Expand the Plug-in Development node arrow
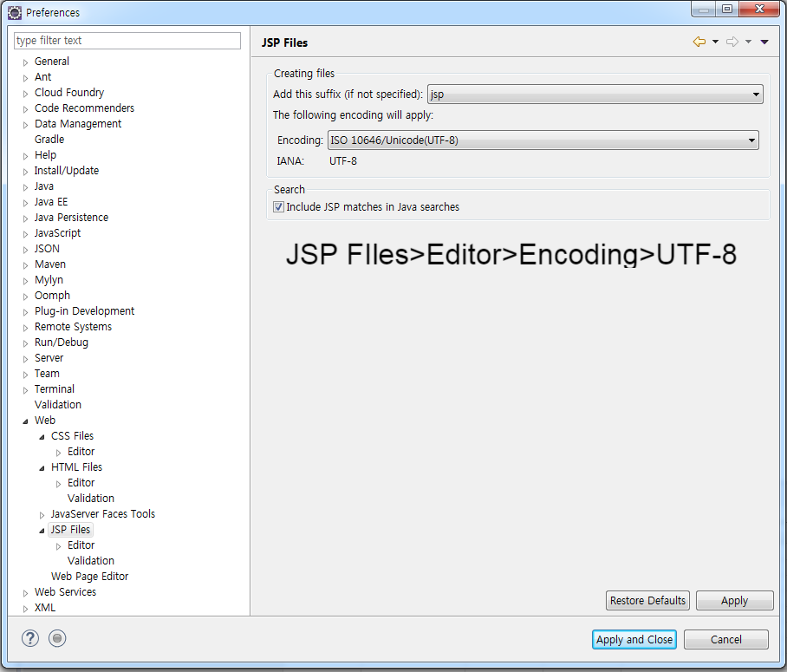787x672 pixels. (25, 312)
